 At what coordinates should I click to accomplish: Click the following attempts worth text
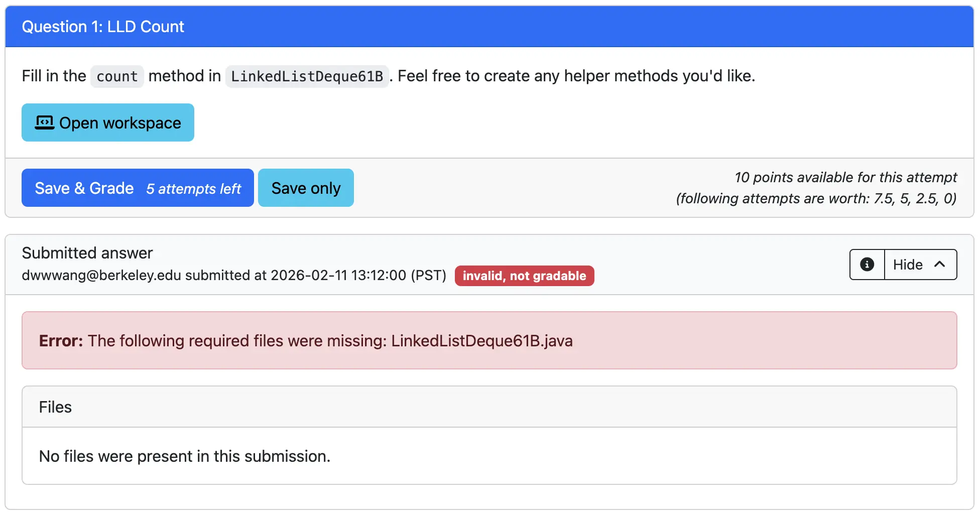[x=816, y=198]
